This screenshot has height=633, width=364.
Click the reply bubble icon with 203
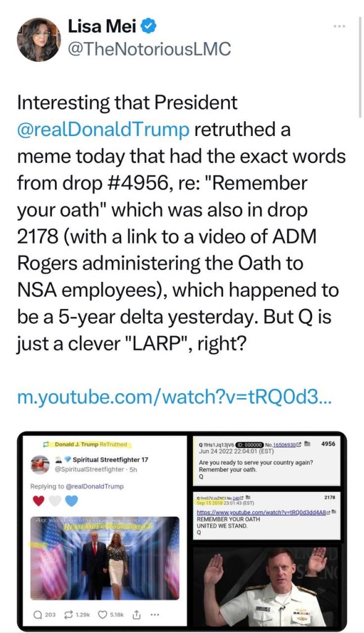coord(44,614)
